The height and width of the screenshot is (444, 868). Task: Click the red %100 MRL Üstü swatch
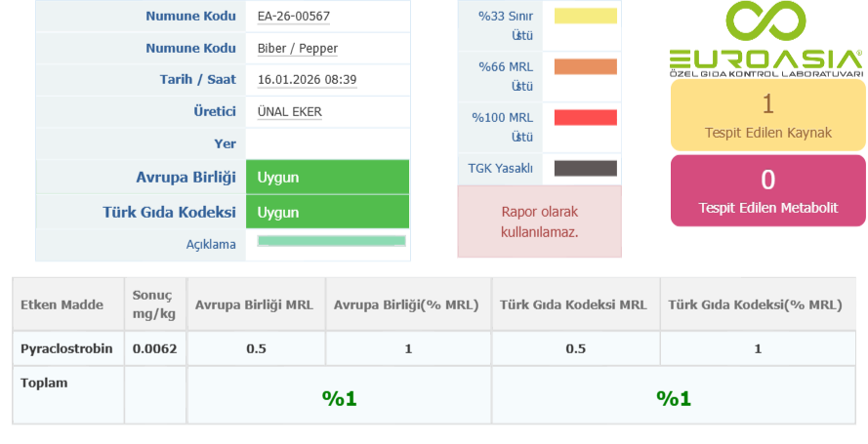[585, 118]
